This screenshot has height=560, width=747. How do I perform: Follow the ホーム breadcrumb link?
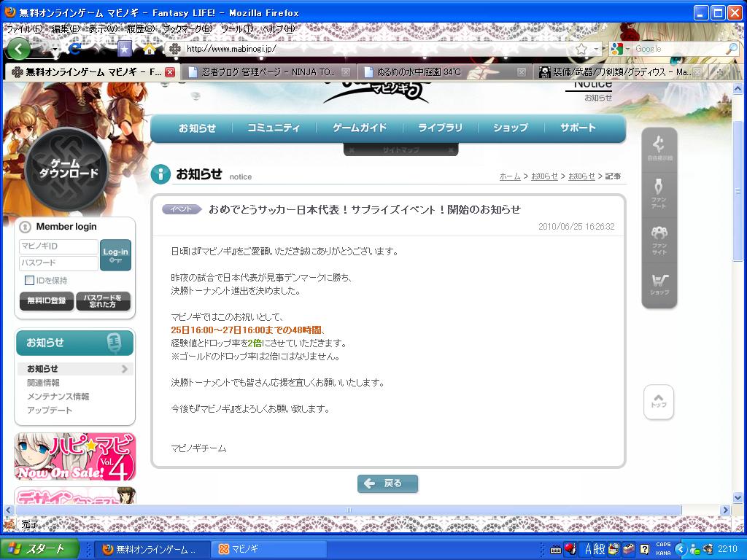click(x=510, y=176)
